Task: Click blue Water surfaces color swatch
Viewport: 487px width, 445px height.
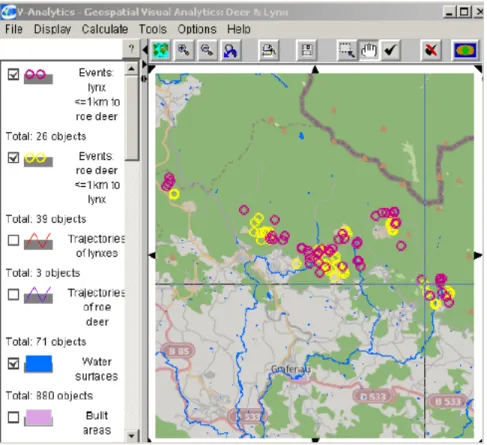Action: click(x=38, y=364)
